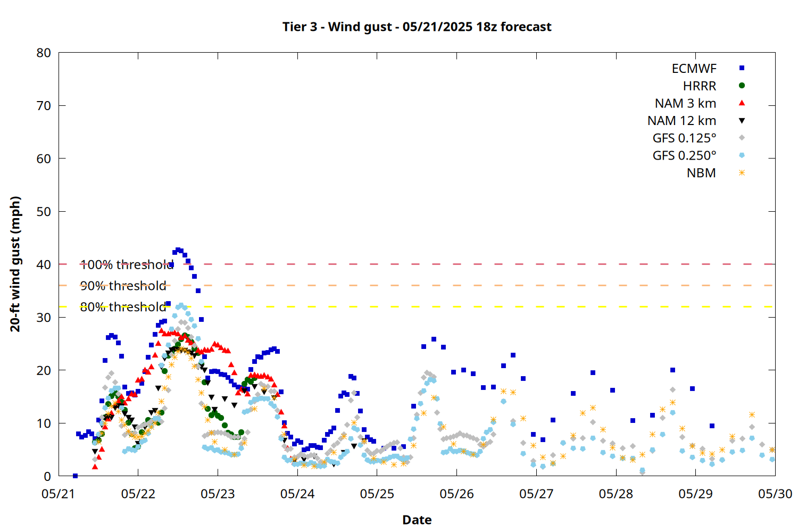Click the GFS 0.250° light blue marker
The width and height of the screenshot is (798, 532).
(x=742, y=155)
